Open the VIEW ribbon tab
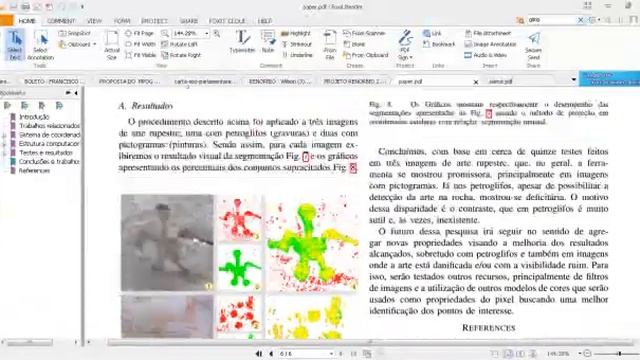Screen dimensions: 640x360 coord(94,20)
